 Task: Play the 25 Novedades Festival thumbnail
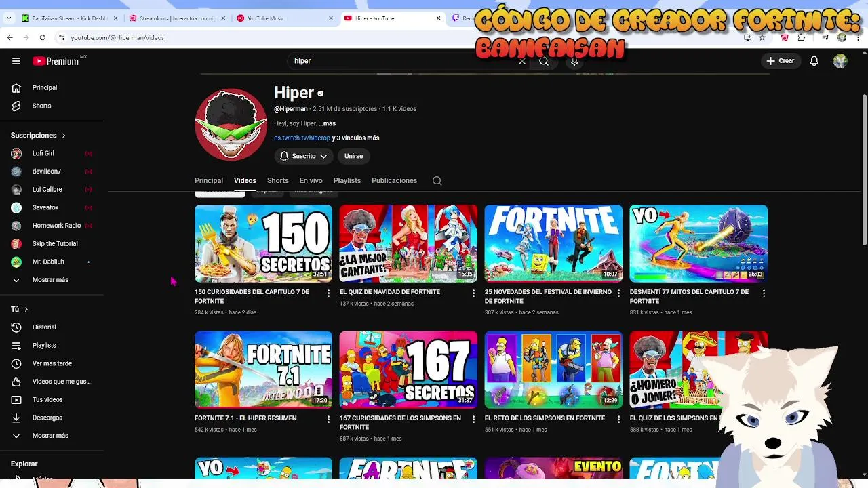pos(553,243)
